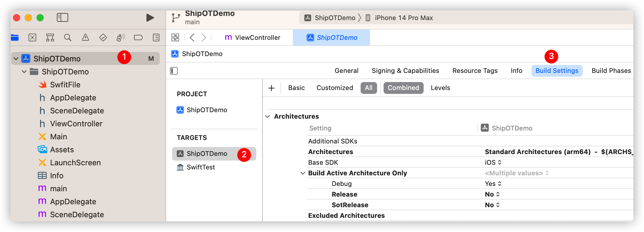The image size is (644, 232).
Task: Show All build settings
Action: (369, 88)
